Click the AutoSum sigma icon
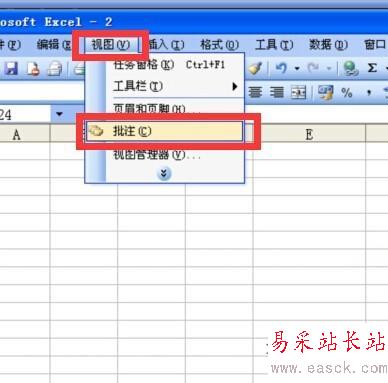388x383 pixels. click(372, 68)
